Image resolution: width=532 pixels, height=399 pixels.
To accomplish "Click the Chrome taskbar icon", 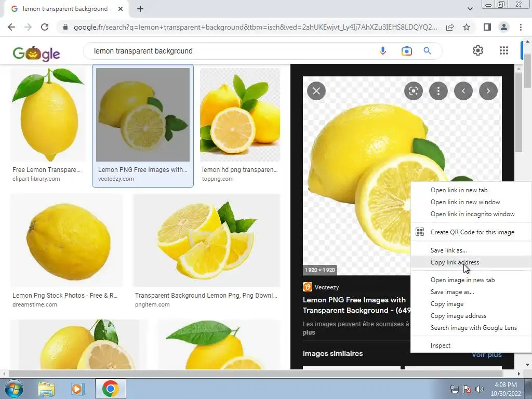I will [110, 389].
